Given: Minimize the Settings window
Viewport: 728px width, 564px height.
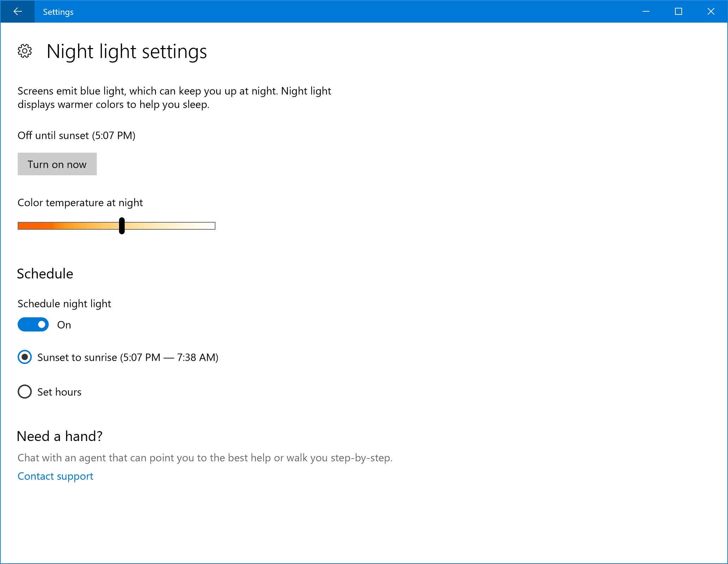Looking at the screenshot, I should (x=646, y=11).
